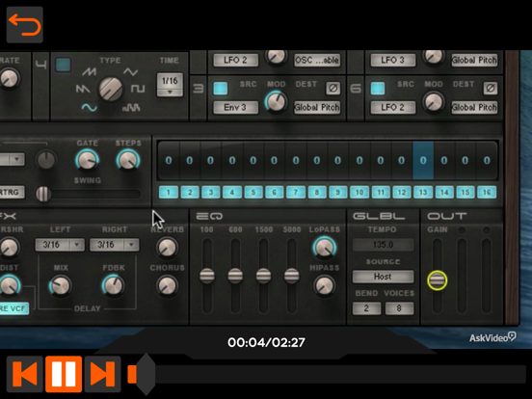Click slot 3 MOD amount knob
The height and width of the screenshot is (399, 532).
[277, 102]
